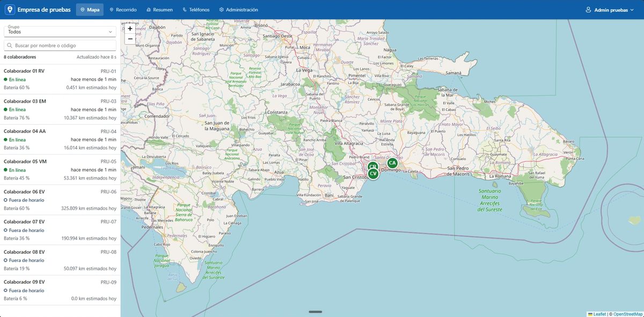Click the PRU-09 code label
The image size is (644, 317).
click(x=108, y=282)
